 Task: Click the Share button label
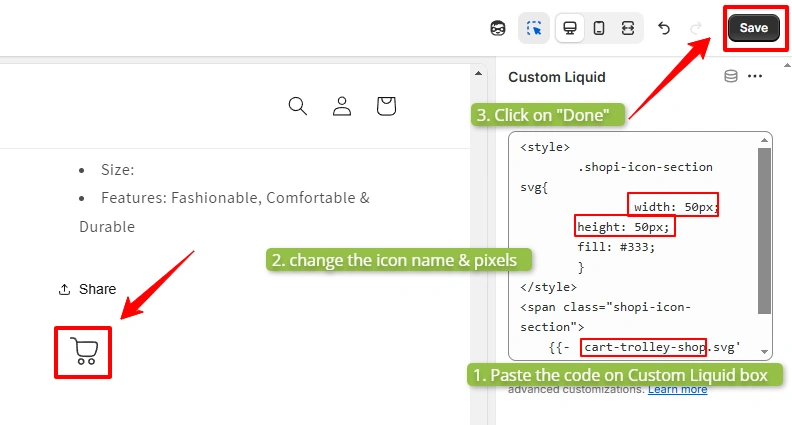pyautogui.click(x=97, y=289)
